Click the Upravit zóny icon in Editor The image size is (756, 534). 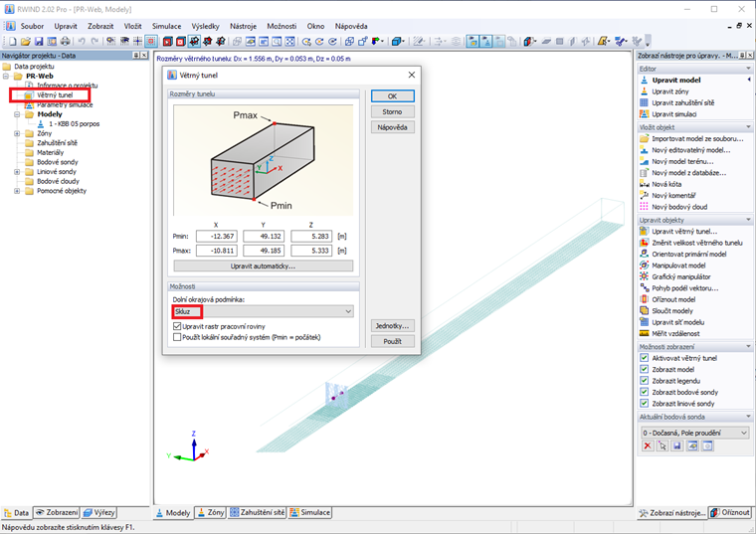(645, 91)
